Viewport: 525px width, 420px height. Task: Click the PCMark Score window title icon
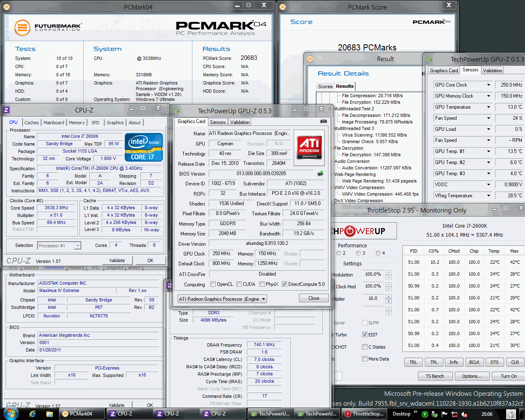point(282,7)
